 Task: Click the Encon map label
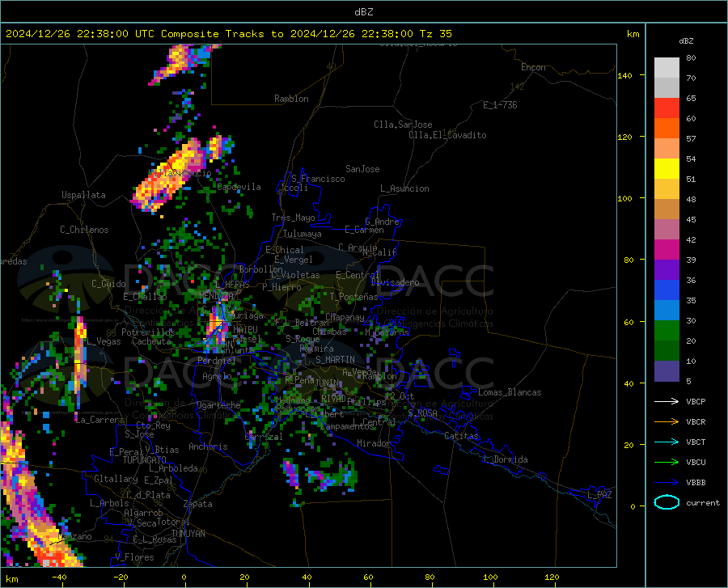tap(533, 67)
